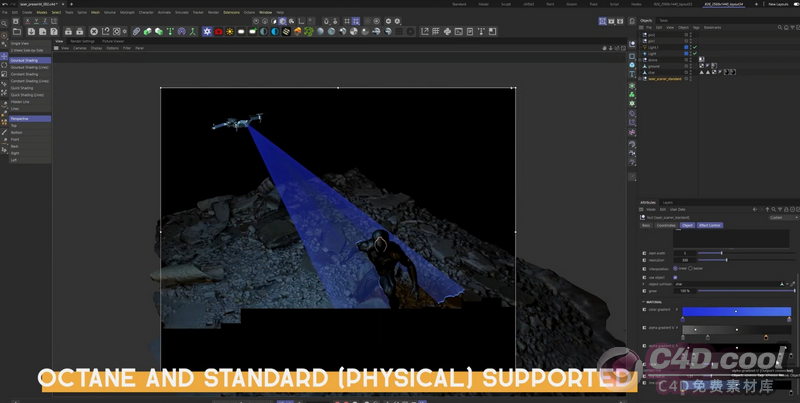
Task: Choose Hidden Line display mode
Action: [30, 102]
